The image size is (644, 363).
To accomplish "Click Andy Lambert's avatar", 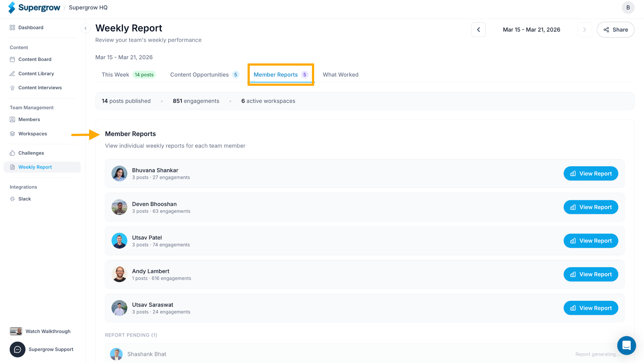I will (x=119, y=274).
